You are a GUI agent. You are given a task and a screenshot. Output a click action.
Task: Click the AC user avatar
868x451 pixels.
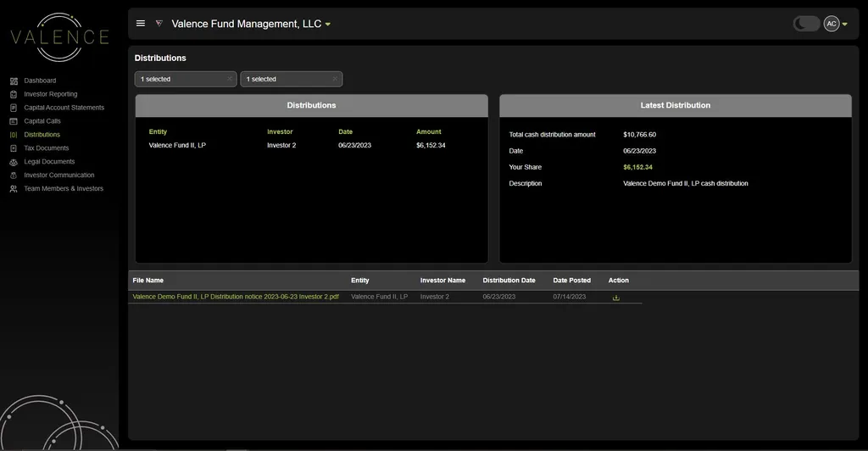tap(832, 24)
